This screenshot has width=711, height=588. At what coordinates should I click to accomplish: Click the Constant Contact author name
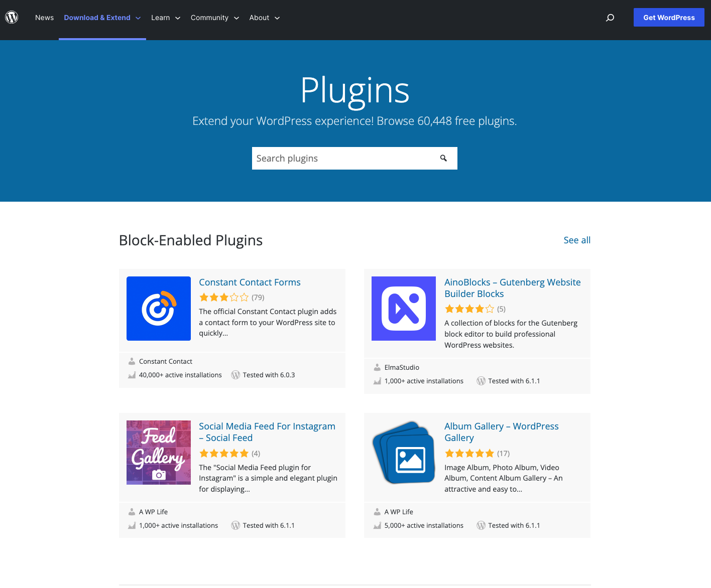166,361
